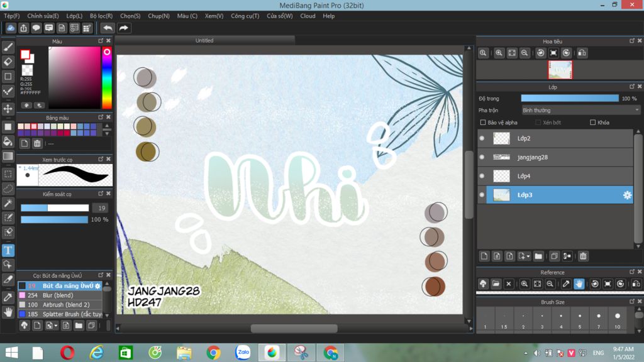Enable Bảo vệ alpha checkbox
Image resolution: width=644 pixels, height=362 pixels.
point(483,123)
